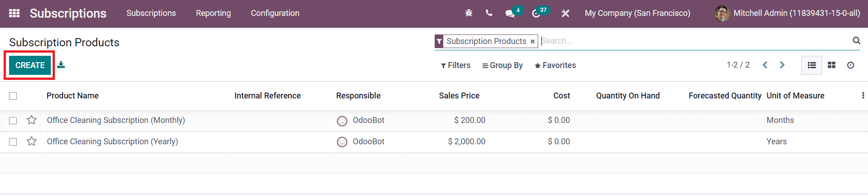The height and width of the screenshot is (196, 868).
Task: Open the activities clock icon
Action: [x=536, y=13]
